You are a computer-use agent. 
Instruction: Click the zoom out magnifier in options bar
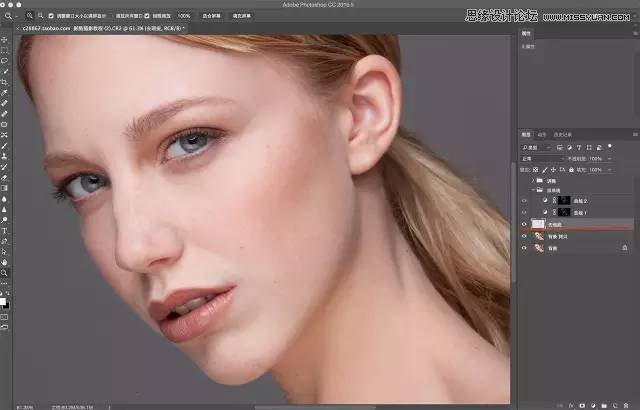(39, 17)
